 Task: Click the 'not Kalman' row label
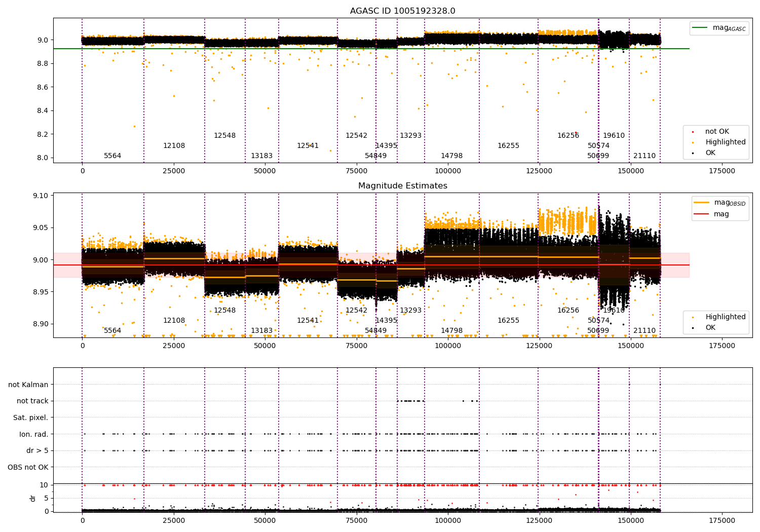(x=28, y=385)
